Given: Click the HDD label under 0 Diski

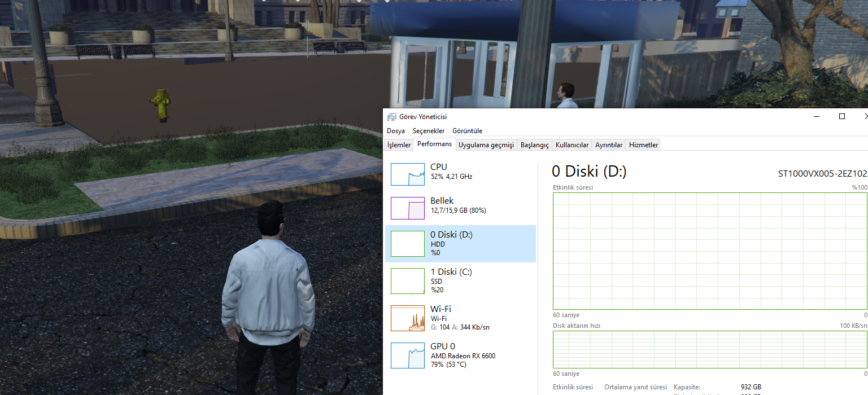Looking at the screenshot, I should pos(438,244).
